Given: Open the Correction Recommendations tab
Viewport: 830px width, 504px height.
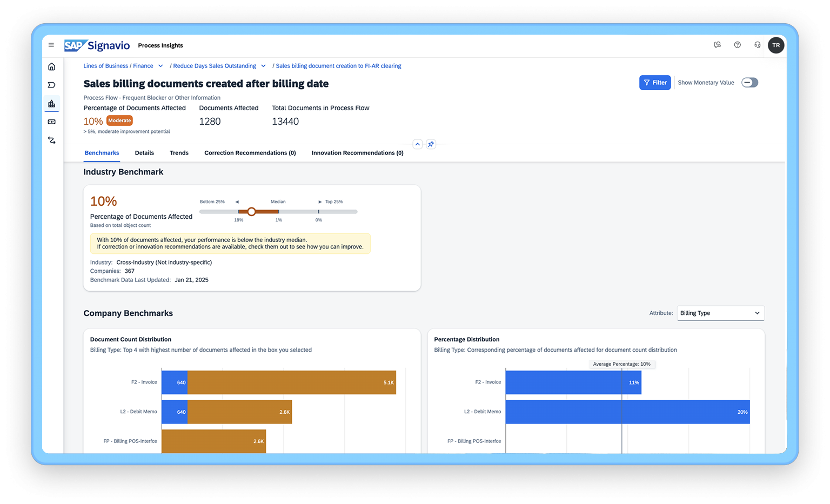Looking at the screenshot, I should (250, 153).
